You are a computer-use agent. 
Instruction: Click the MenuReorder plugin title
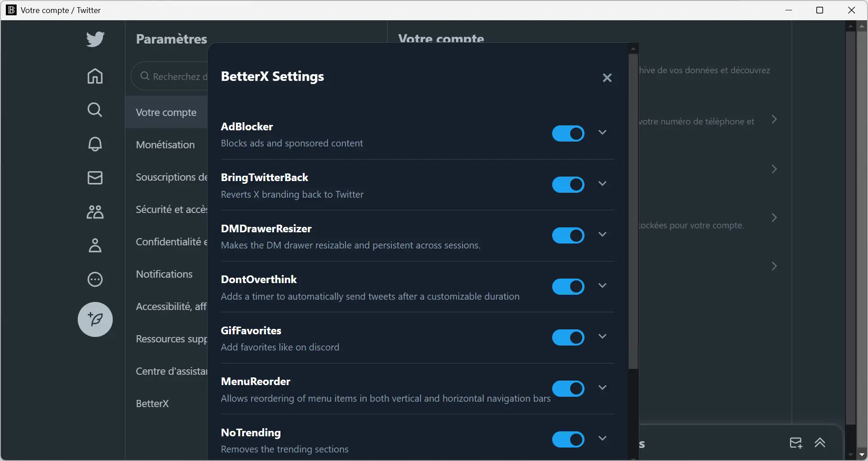[255, 381]
